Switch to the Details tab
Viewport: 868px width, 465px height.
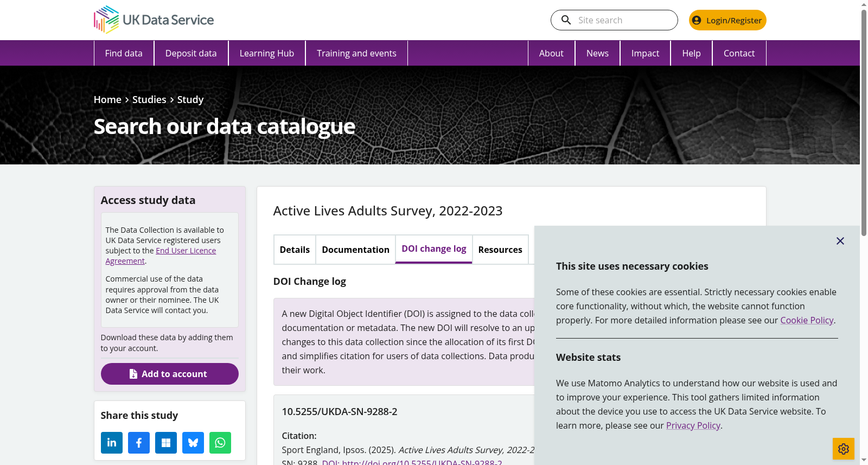tap(295, 250)
